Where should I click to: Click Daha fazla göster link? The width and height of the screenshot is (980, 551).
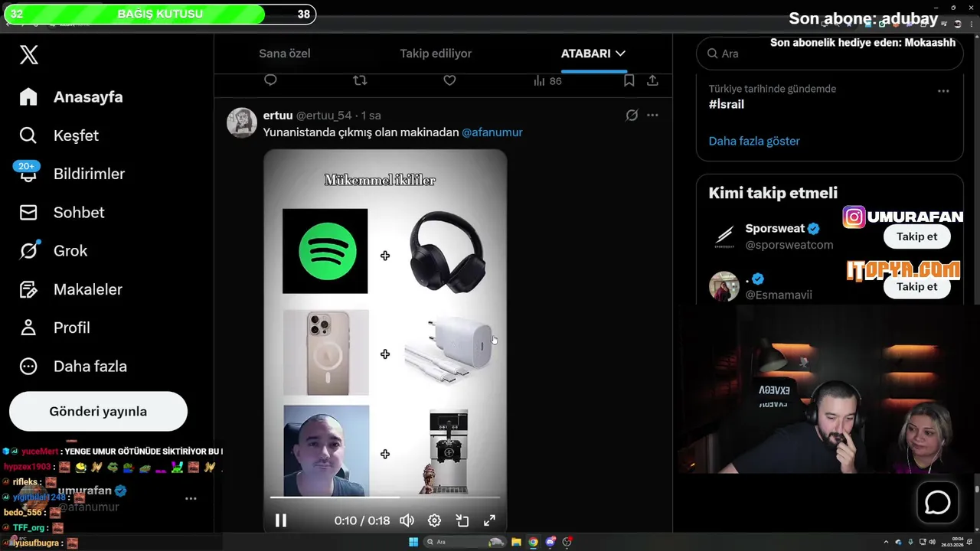coord(754,141)
